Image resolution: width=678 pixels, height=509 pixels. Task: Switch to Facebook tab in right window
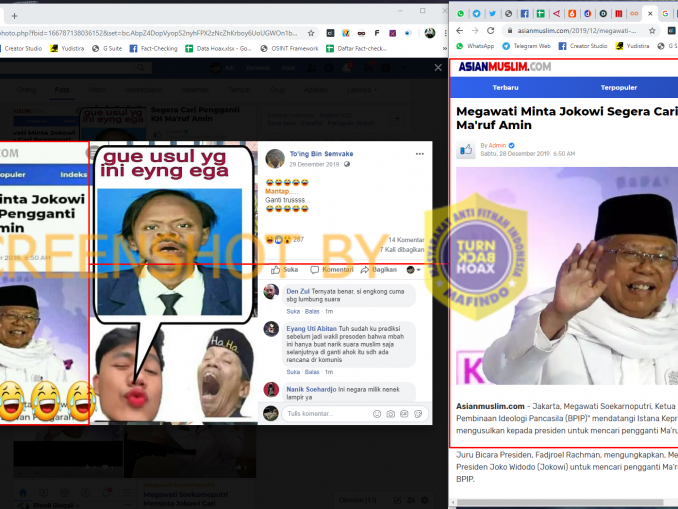(524, 14)
